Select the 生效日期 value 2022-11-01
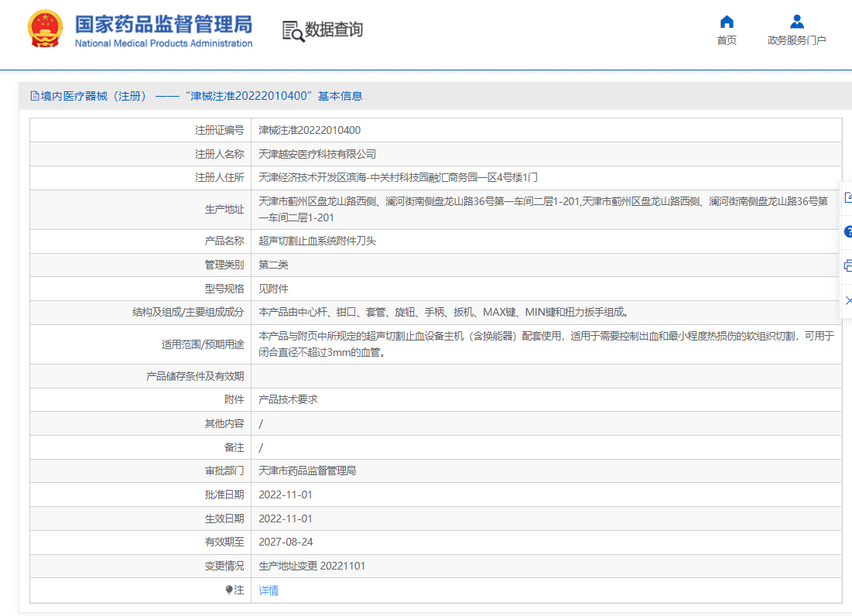The image size is (852, 616). pyautogui.click(x=286, y=518)
